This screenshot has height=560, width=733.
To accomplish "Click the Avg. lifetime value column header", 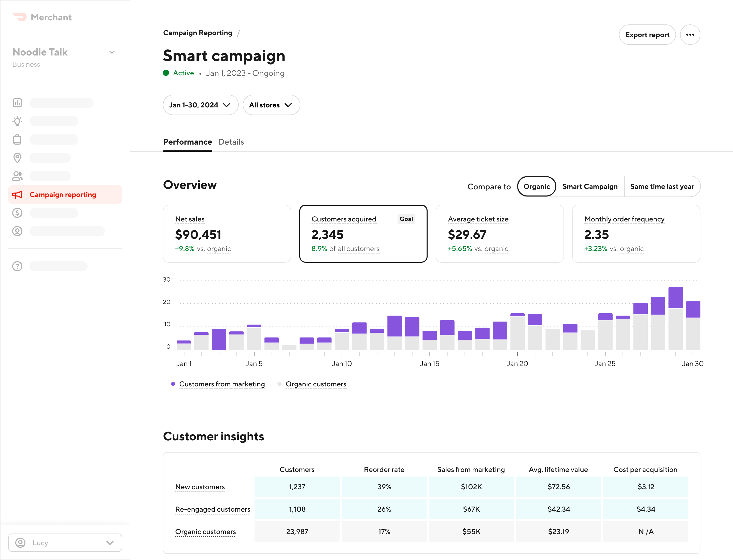I will pyautogui.click(x=558, y=469).
